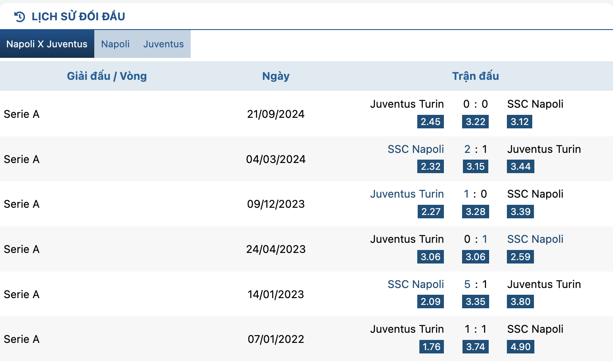Click odds badge 4.90
The image size is (613, 364).
coord(520,347)
